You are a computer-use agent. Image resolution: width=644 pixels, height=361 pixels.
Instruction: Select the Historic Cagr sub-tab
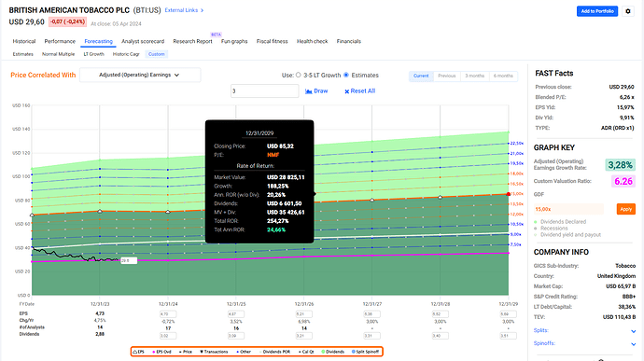coord(126,54)
